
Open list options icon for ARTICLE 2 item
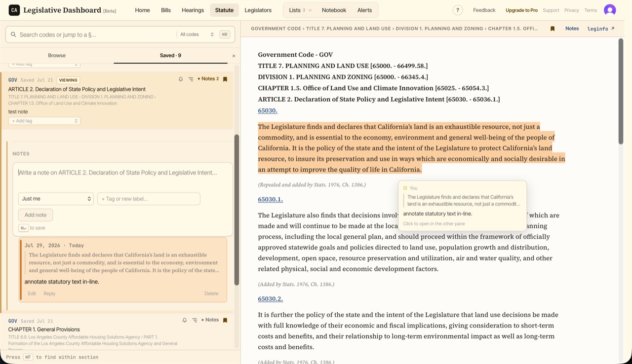tap(191, 79)
